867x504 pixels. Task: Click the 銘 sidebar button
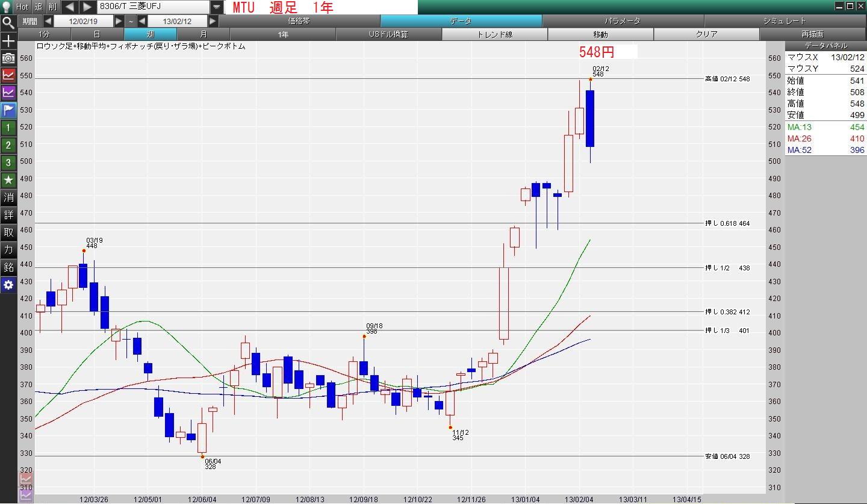point(8,267)
